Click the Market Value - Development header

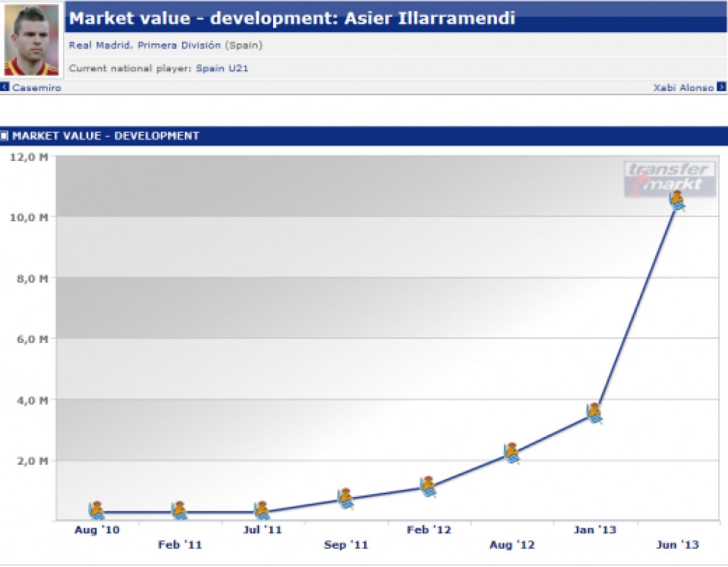click(x=106, y=136)
